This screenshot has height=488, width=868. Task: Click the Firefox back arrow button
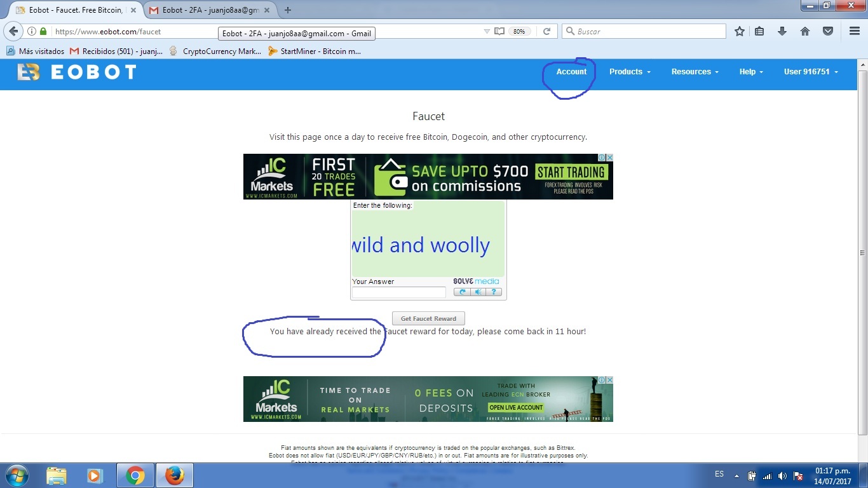pyautogui.click(x=13, y=31)
